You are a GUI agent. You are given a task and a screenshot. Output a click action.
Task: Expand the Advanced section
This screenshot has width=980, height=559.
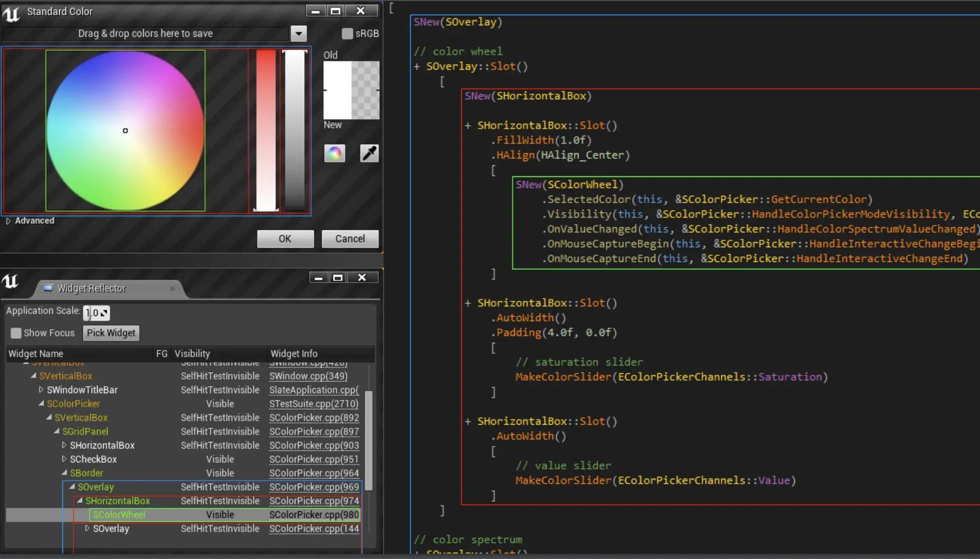(x=8, y=221)
